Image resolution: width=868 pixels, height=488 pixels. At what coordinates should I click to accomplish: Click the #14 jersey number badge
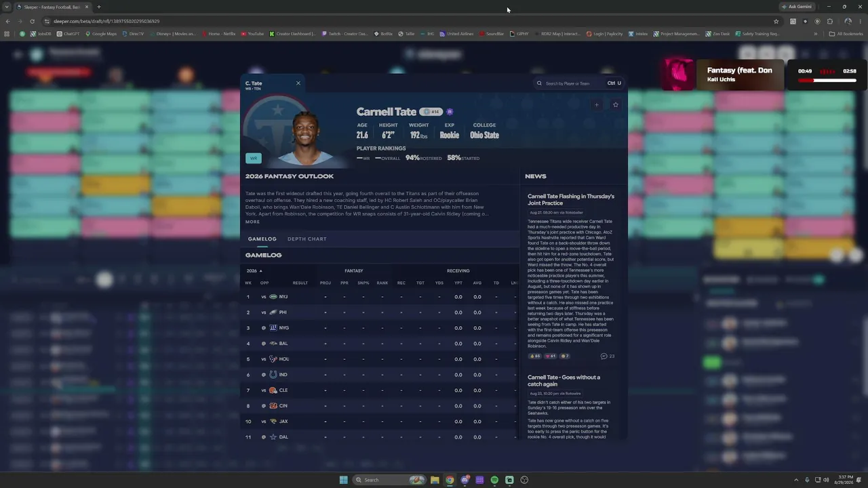[431, 112]
